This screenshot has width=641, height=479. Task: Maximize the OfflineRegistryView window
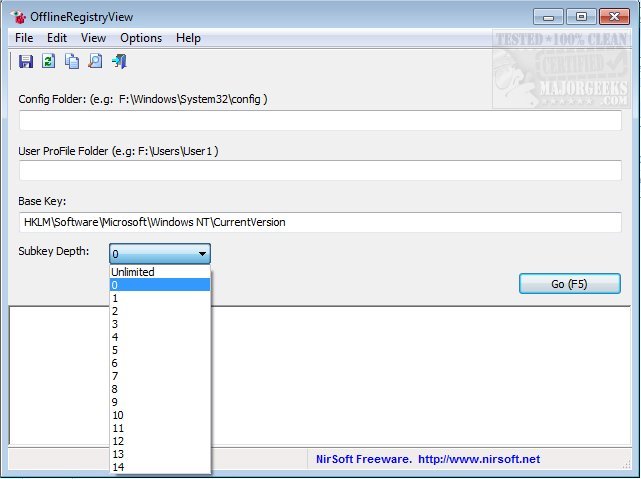(581, 17)
